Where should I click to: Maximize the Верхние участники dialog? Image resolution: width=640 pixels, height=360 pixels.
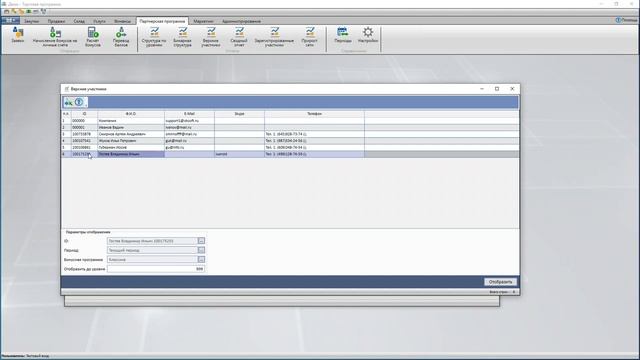pos(497,89)
